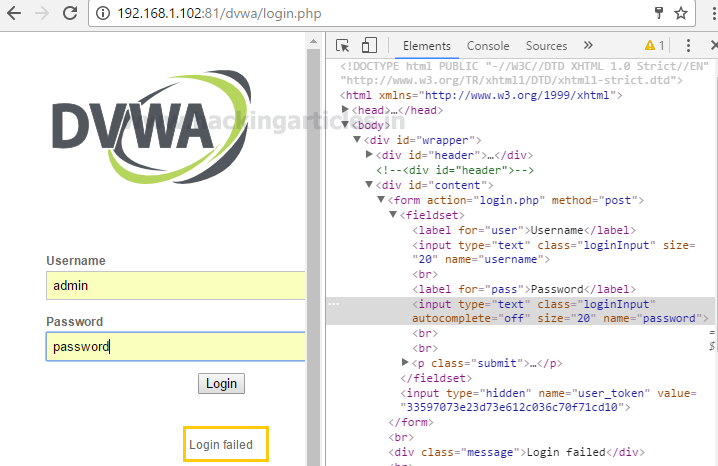Select the hidden user_token input line
Viewport: 718px width, 466px height.
click(548, 400)
